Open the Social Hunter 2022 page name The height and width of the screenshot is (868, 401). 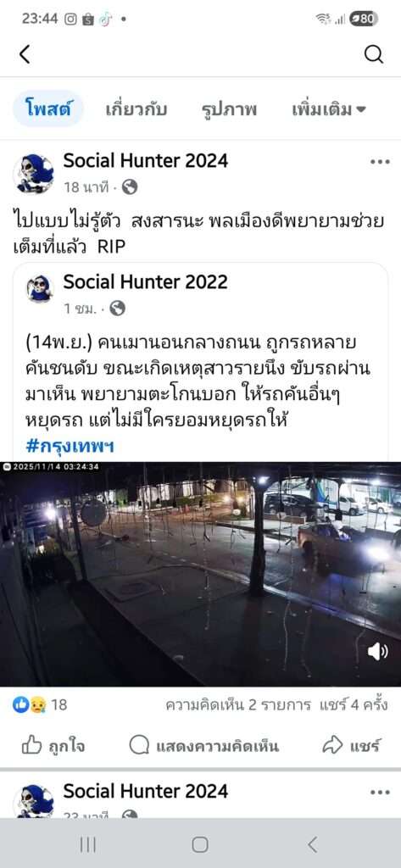[145, 281]
